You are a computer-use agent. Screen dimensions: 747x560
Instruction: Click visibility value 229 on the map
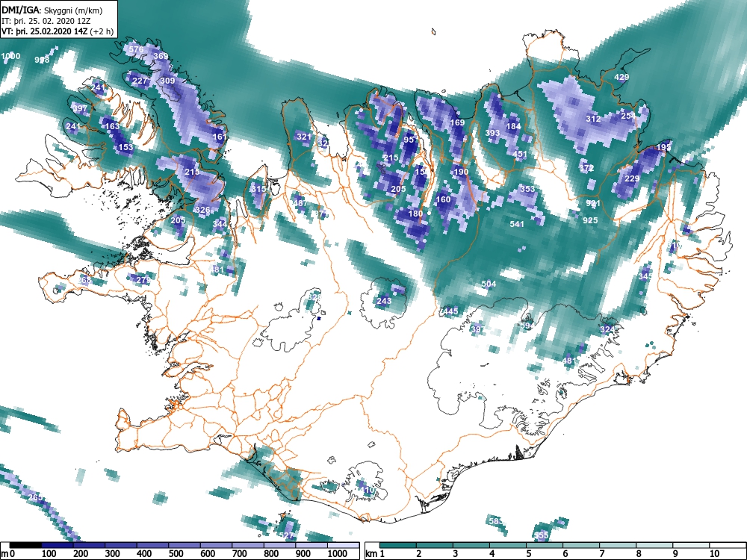[x=632, y=178]
